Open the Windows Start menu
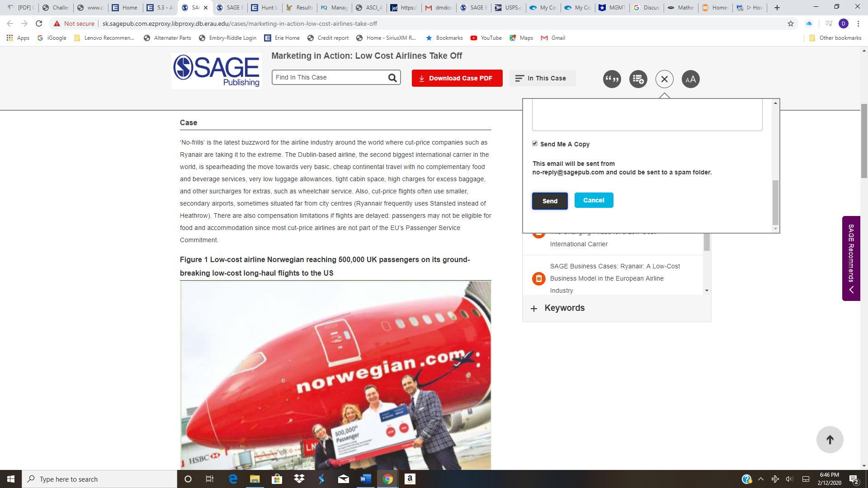The image size is (868, 488). coord(11,479)
